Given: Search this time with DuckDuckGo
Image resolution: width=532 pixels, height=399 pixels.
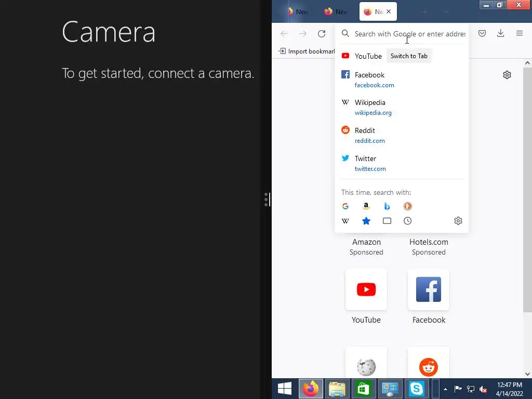Looking at the screenshot, I should point(407,206).
